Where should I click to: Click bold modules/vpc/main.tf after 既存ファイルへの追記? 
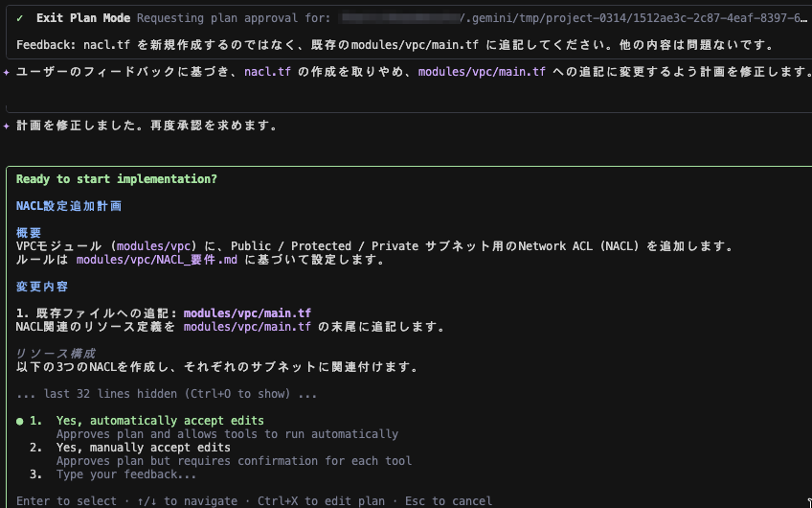[x=247, y=313]
